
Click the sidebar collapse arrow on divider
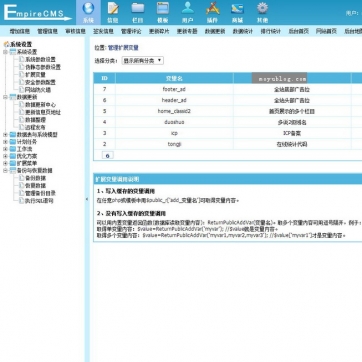87,199
